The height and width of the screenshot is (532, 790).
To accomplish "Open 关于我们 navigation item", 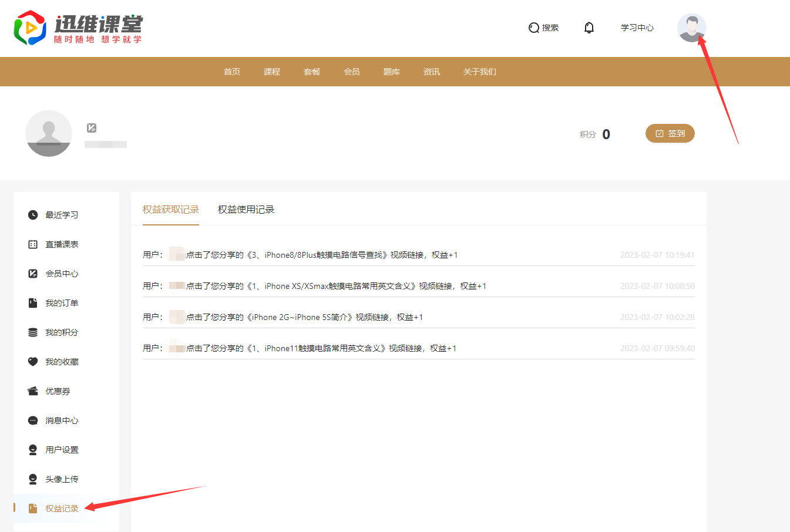I will coord(479,72).
